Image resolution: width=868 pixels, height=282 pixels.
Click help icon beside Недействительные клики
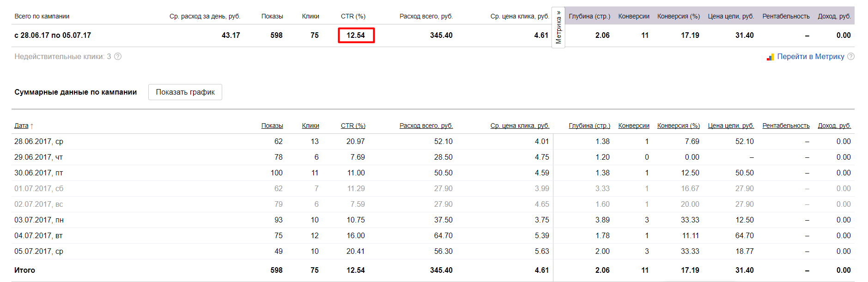[118, 56]
